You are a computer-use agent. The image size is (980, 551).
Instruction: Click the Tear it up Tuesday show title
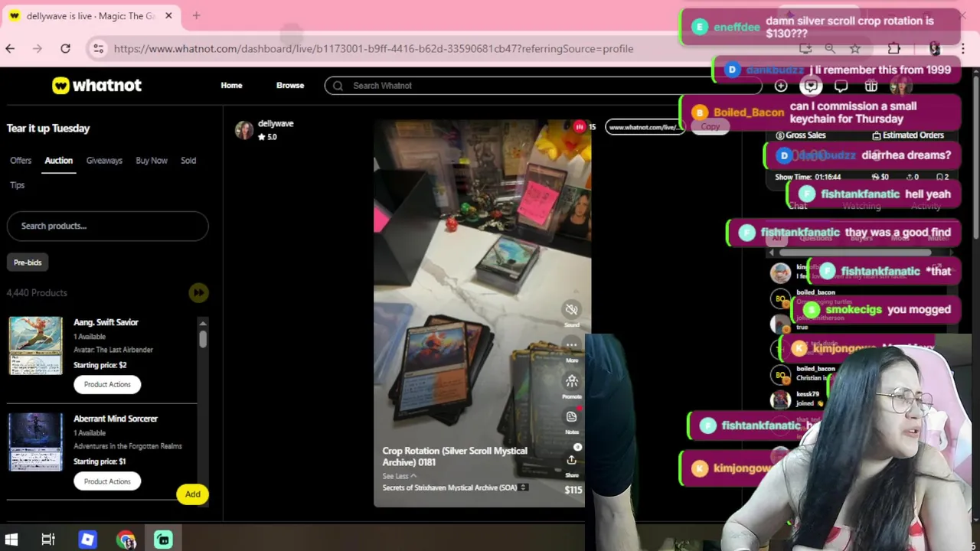48,128
